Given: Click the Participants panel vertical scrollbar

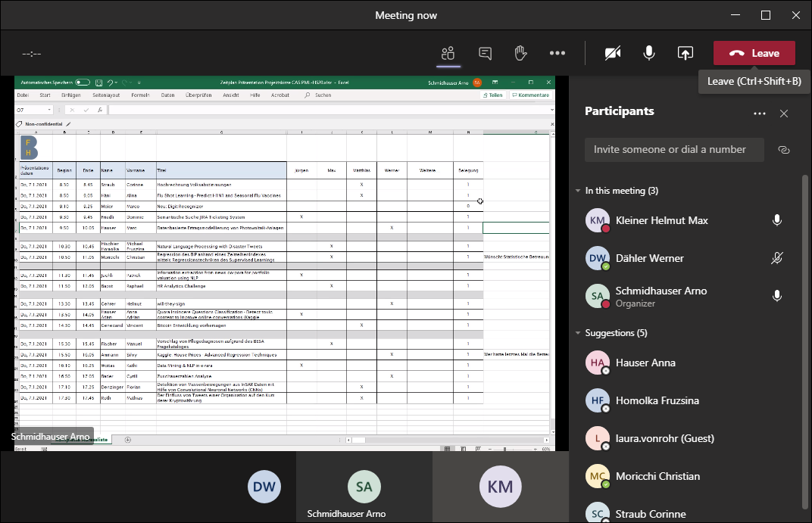Looking at the screenshot, I should point(805,341).
